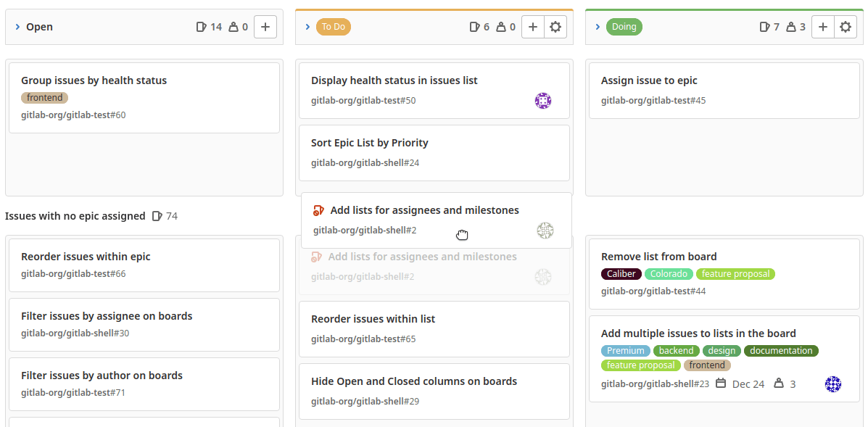Click assignee avatar on issue #50
The width and height of the screenshot is (868, 427).
(543, 101)
